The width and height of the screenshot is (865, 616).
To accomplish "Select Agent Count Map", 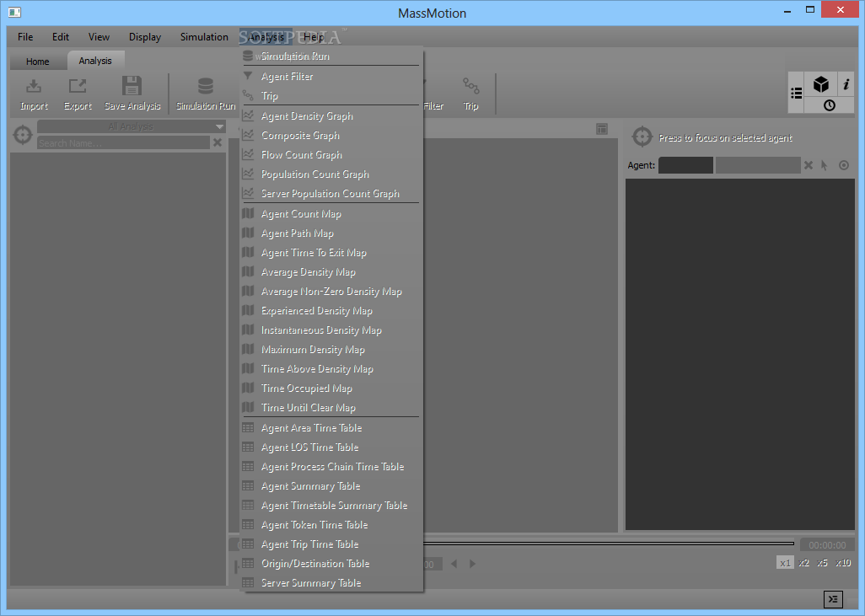I will 331,214.
